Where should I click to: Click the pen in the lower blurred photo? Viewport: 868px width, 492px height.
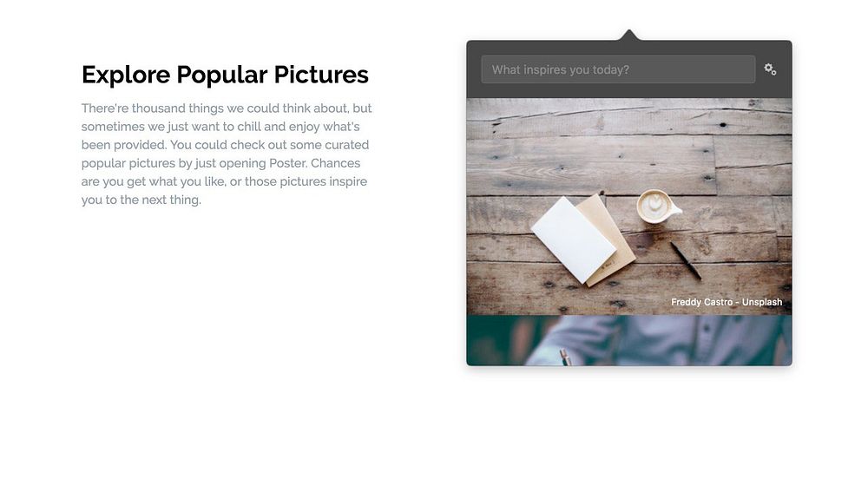pyautogui.click(x=564, y=357)
